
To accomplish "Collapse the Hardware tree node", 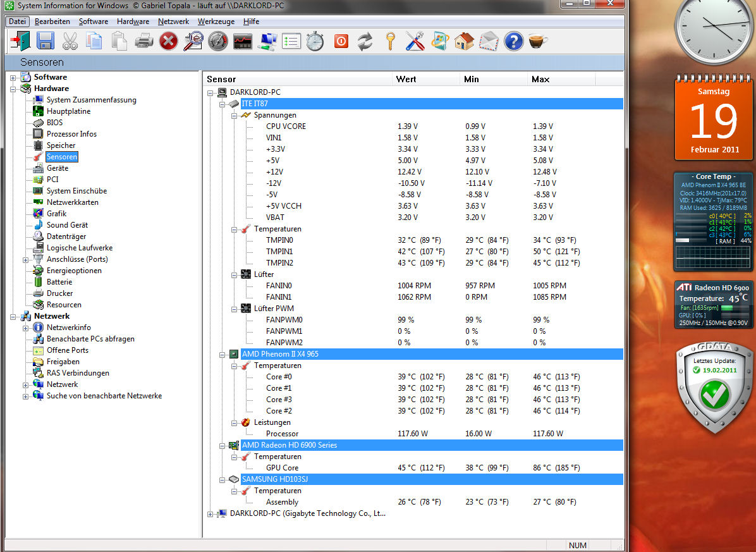I will point(13,89).
